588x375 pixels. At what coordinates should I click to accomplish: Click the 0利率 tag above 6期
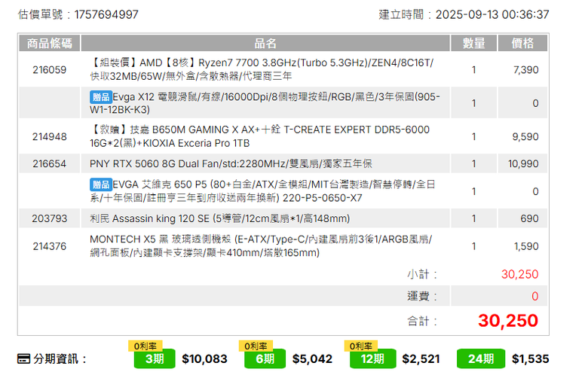(256, 346)
